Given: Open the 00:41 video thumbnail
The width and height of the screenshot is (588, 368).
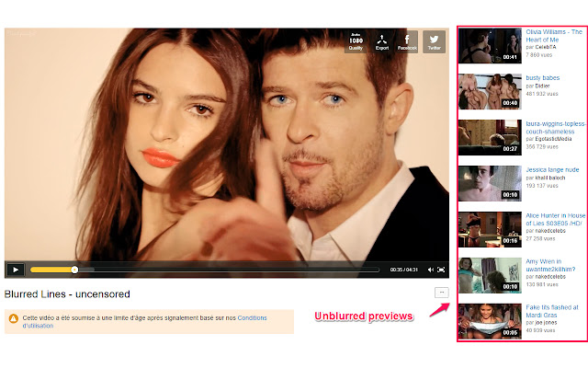Looking at the screenshot, I should point(490,45).
